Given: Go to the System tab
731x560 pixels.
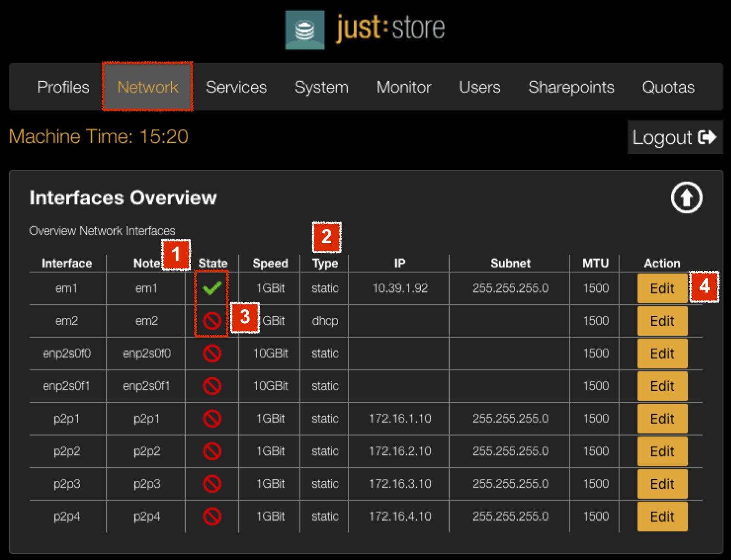Looking at the screenshot, I should 321,87.
